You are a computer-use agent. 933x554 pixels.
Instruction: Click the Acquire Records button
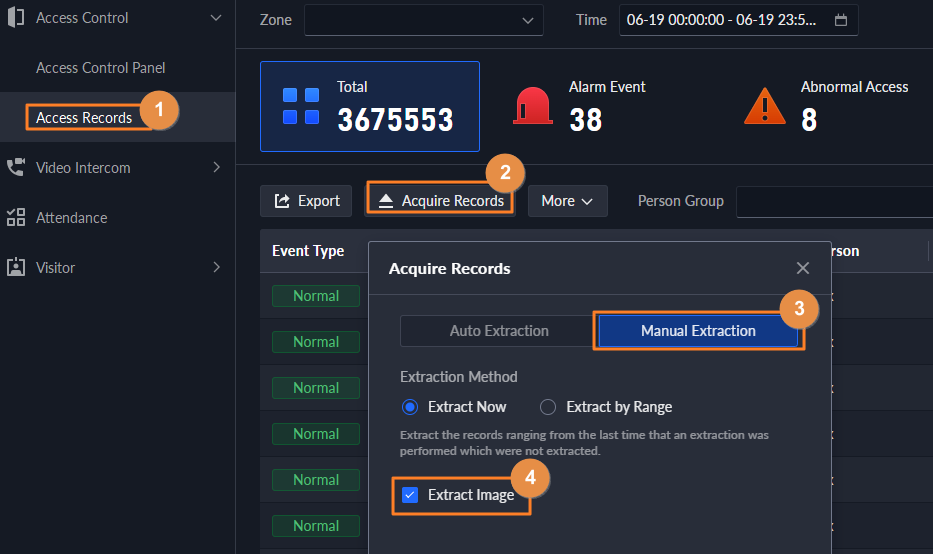pos(441,201)
